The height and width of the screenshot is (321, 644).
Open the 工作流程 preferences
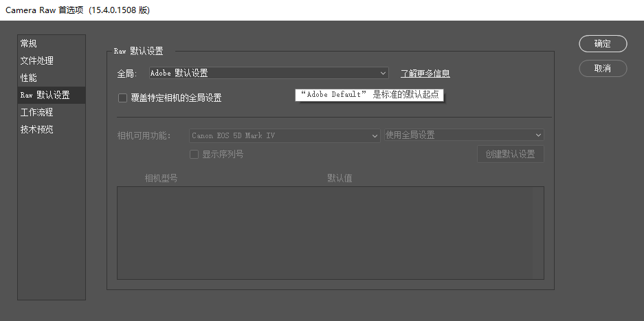(x=52, y=112)
